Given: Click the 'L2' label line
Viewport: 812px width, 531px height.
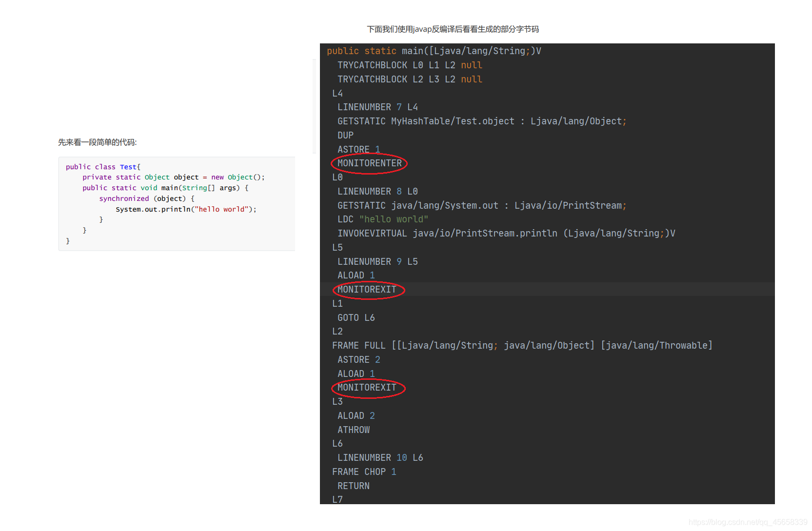Looking at the screenshot, I should pyautogui.click(x=337, y=332).
